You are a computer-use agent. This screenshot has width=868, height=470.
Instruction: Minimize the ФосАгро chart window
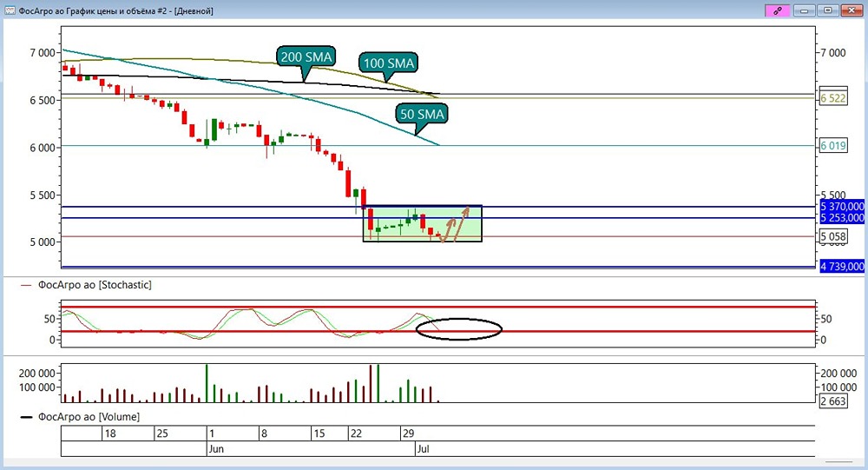click(x=805, y=10)
